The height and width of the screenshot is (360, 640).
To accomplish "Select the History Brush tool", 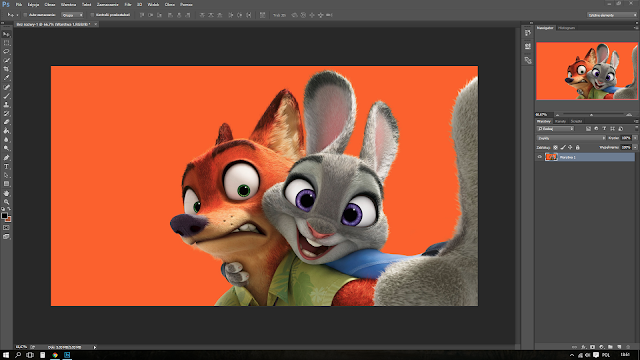I will (x=6, y=113).
